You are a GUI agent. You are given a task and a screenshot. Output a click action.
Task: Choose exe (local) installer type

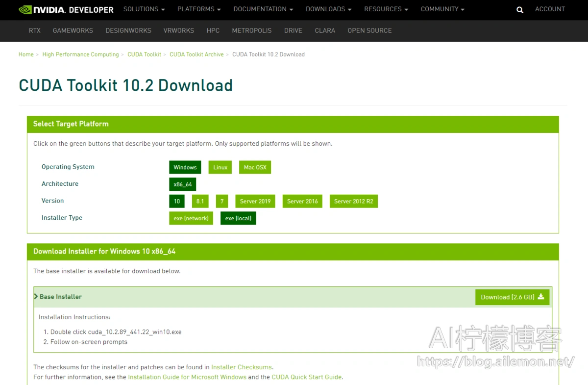tap(238, 218)
